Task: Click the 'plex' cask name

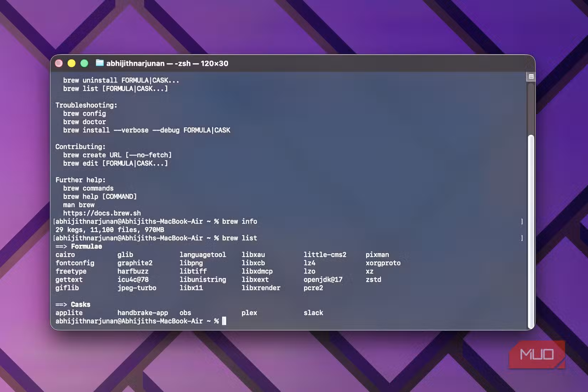Action: (249, 313)
